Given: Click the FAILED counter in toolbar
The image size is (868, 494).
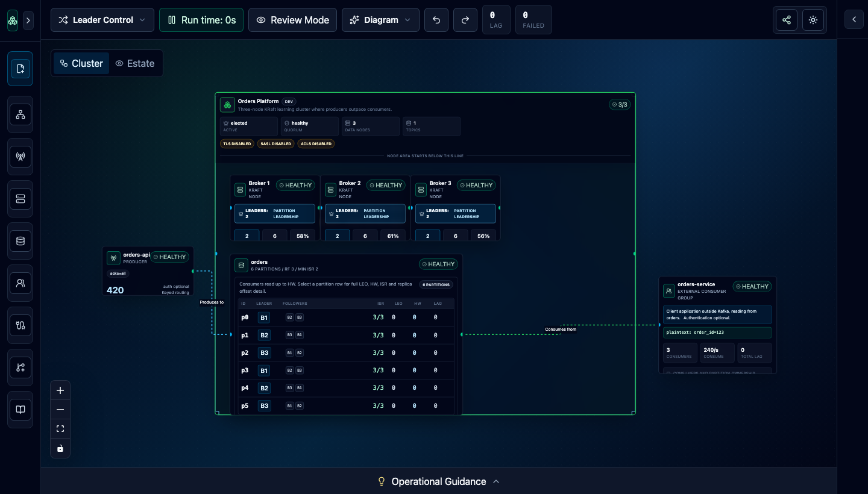Looking at the screenshot, I should tap(533, 20).
